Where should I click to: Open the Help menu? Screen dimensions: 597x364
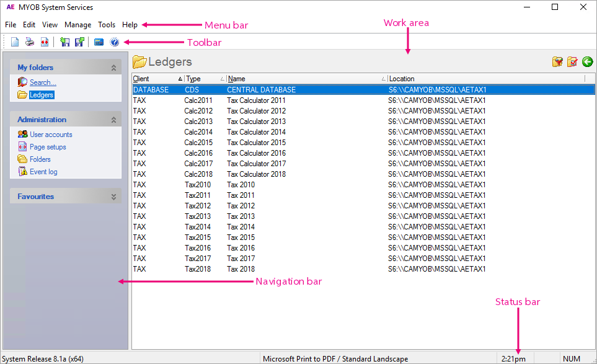(130, 25)
